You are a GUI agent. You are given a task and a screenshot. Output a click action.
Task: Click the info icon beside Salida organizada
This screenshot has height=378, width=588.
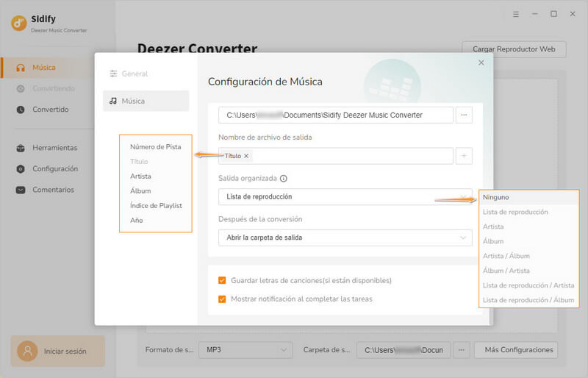284,179
